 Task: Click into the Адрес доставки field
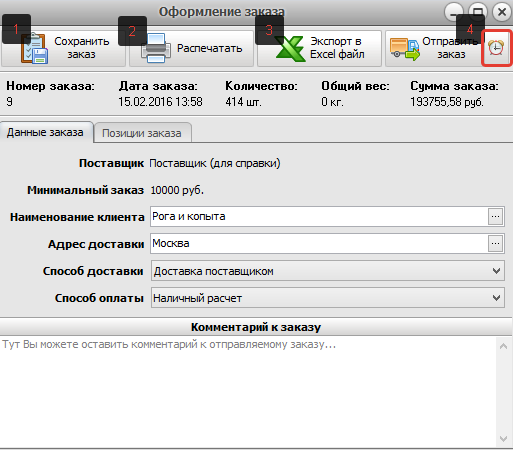(x=319, y=244)
